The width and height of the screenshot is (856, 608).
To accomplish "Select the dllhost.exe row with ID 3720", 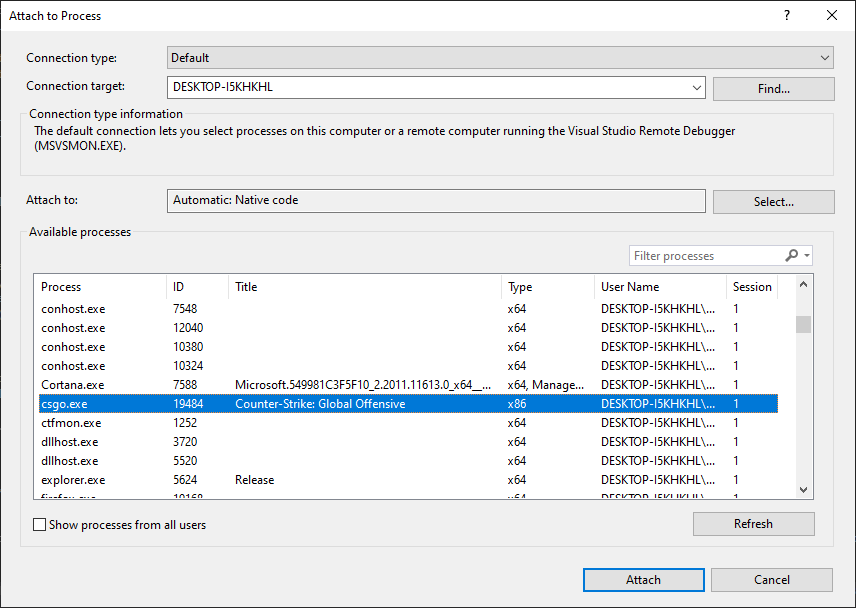I will [x=408, y=442].
